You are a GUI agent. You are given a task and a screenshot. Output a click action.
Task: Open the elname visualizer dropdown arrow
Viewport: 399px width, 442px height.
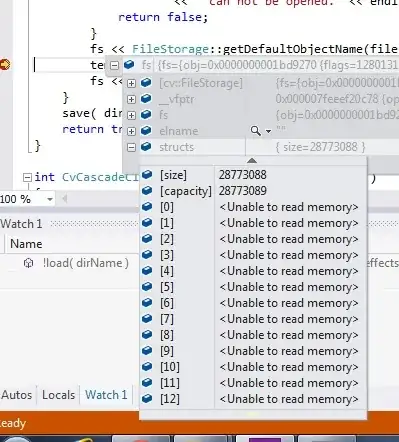tap(268, 131)
